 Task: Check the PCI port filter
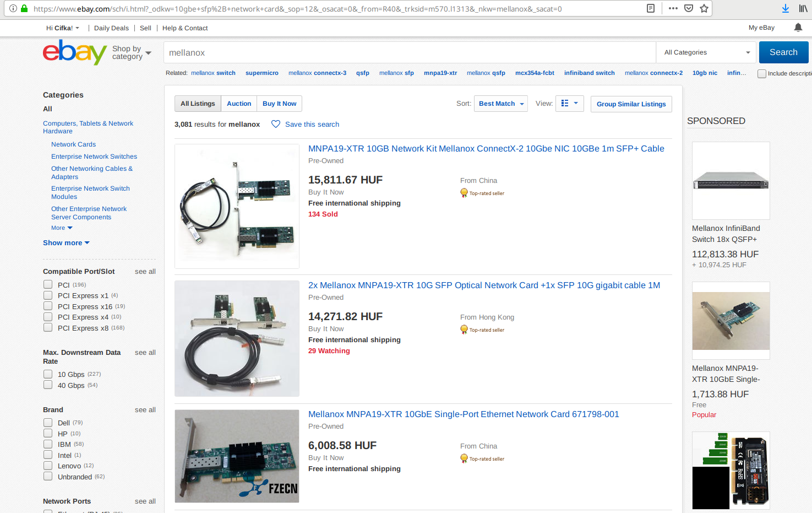point(48,284)
